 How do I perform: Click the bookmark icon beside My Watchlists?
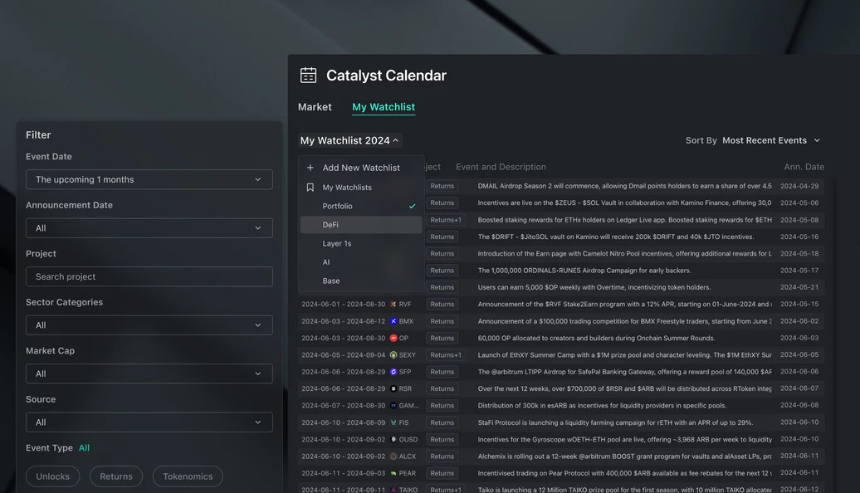[310, 188]
